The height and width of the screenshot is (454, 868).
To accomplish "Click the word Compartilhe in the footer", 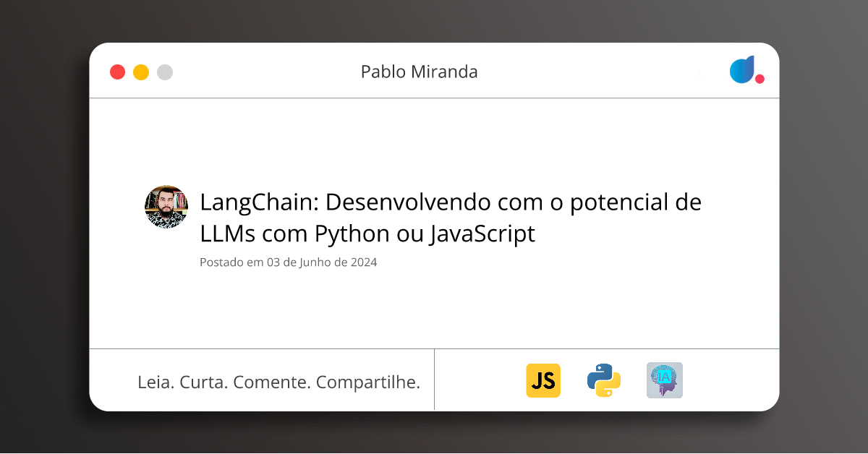I will tap(368, 382).
